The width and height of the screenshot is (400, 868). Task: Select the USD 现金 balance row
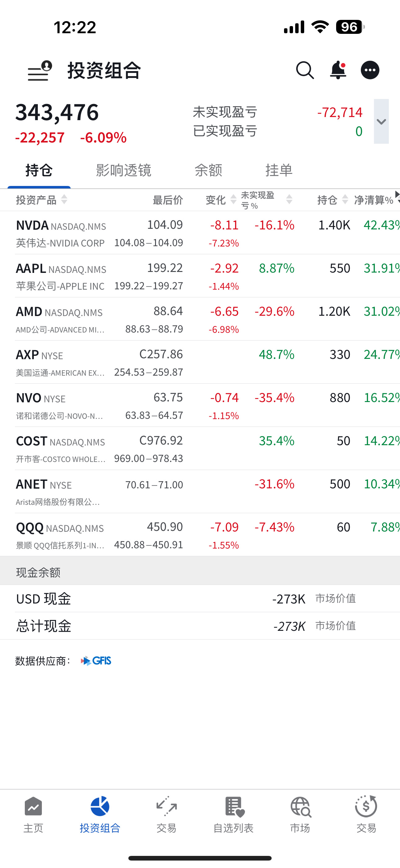pos(200,599)
